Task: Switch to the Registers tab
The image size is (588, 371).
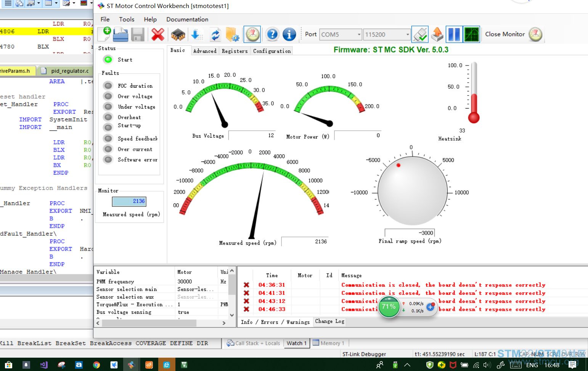Action: (x=235, y=51)
